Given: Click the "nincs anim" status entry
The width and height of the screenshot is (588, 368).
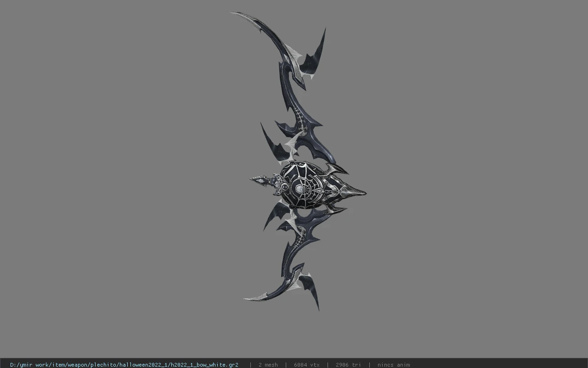Looking at the screenshot, I should [x=394, y=365].
